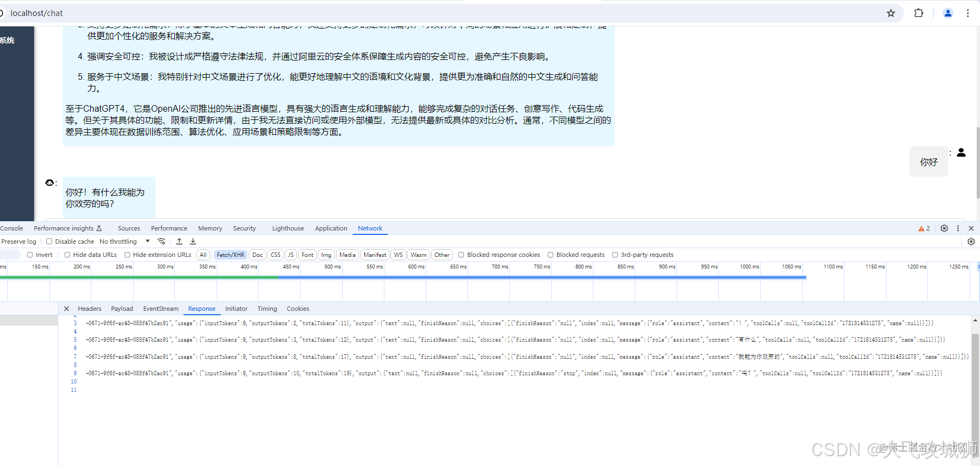Filter requests by CSS
The height and width of the screenshot is (466, 980).
(276, 255)
